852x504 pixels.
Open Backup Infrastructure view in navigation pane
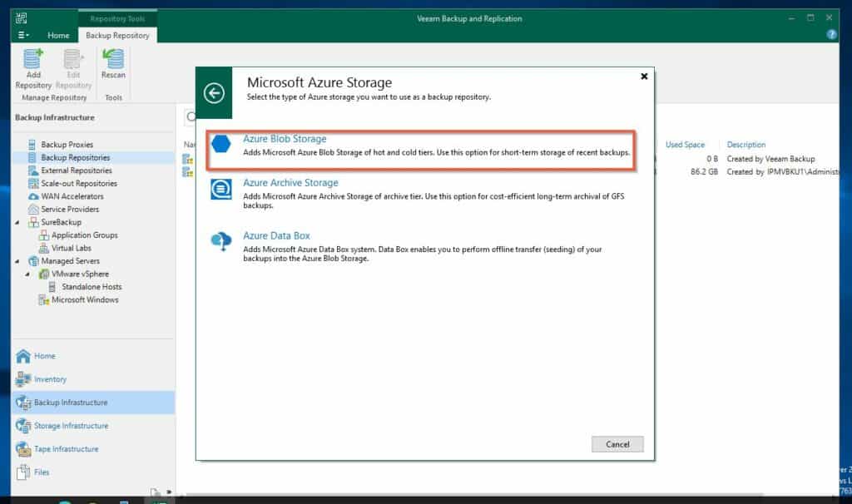pyautogui.click(x=93, y=403)
